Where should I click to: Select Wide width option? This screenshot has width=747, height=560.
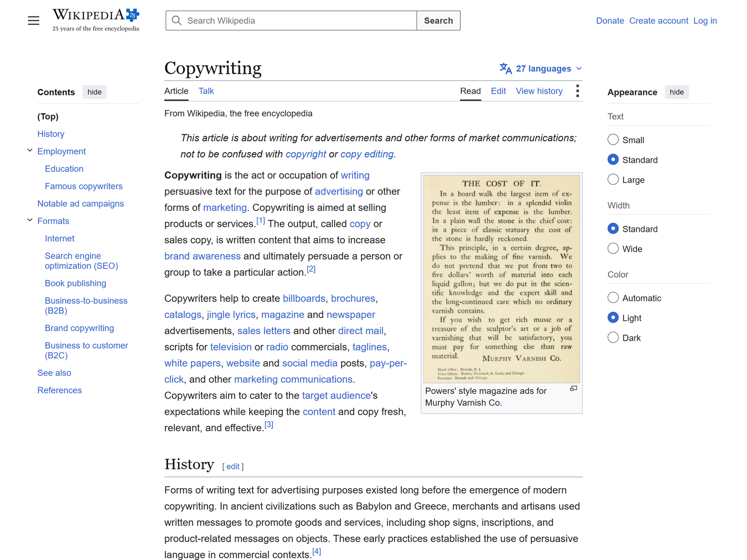point(613,249)
